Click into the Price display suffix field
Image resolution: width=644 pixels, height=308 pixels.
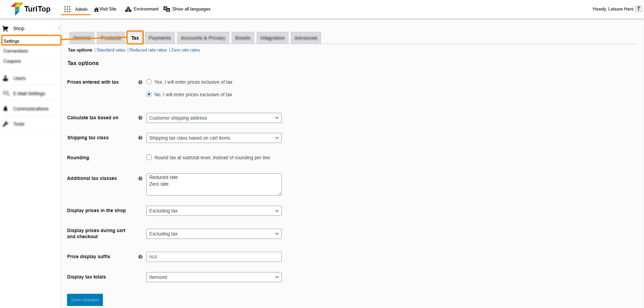pos(214,257)
